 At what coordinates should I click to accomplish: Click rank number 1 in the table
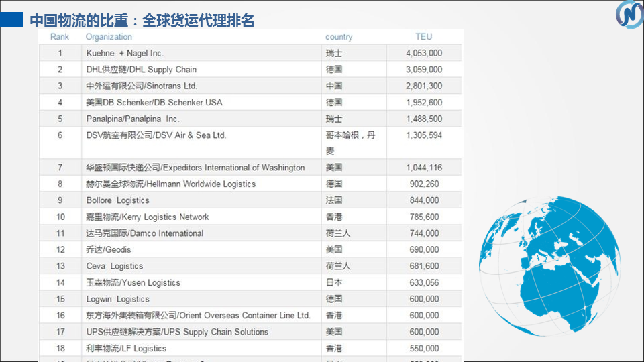click(x=60, y=53)
